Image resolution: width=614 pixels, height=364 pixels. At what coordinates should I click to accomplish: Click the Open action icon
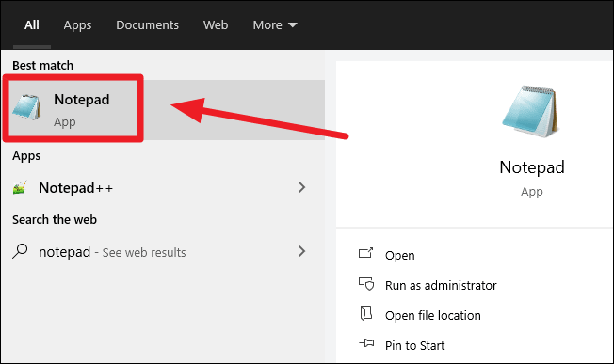(x=365, y=253)
